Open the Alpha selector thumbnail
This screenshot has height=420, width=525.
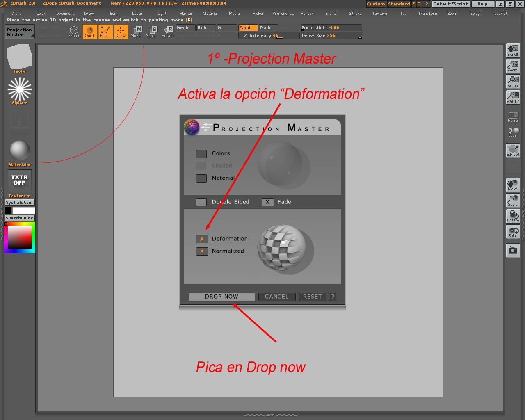(19, 89)
